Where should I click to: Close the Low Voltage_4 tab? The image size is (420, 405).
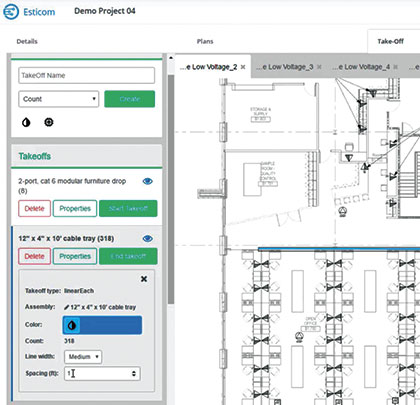click(395, 67)
